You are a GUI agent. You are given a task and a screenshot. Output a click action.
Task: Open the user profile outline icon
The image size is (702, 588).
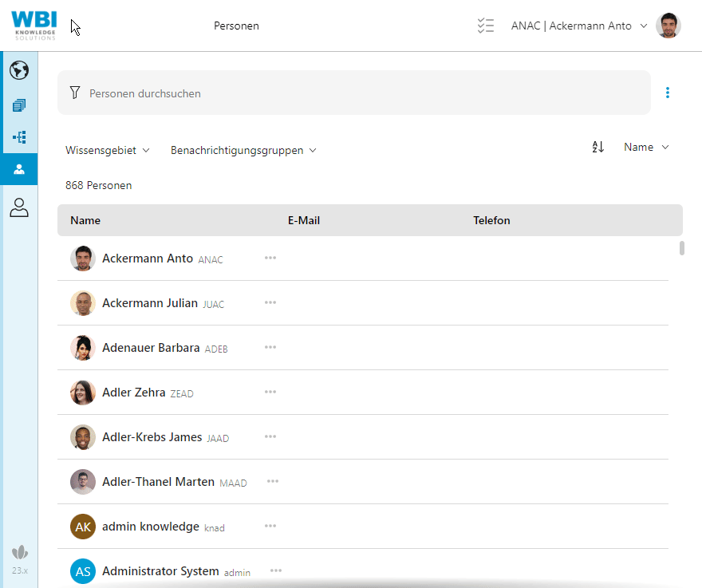click(x=19, y=207)
